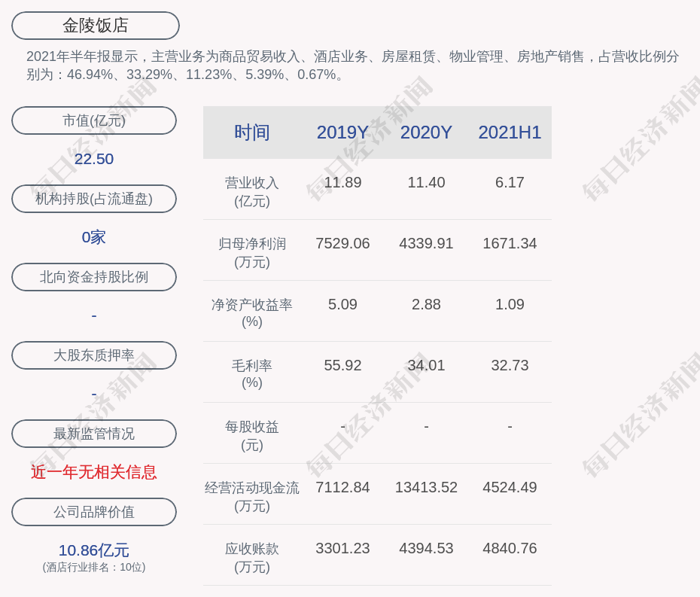Screen dimensions: 700x597
Task: Click gross margin value 32.73
Action: tap(510, 365)
